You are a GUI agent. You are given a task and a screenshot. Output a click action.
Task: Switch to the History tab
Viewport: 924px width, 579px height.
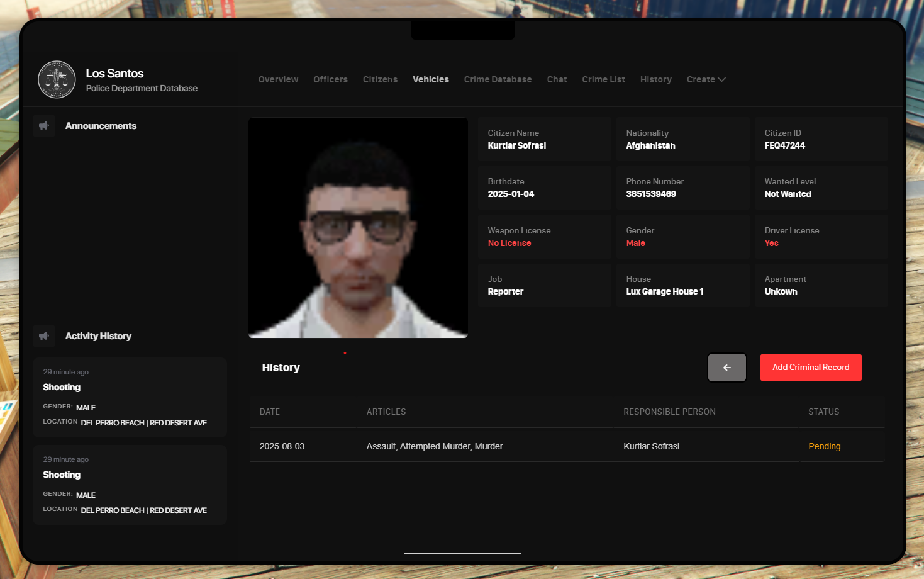point(655,79)
